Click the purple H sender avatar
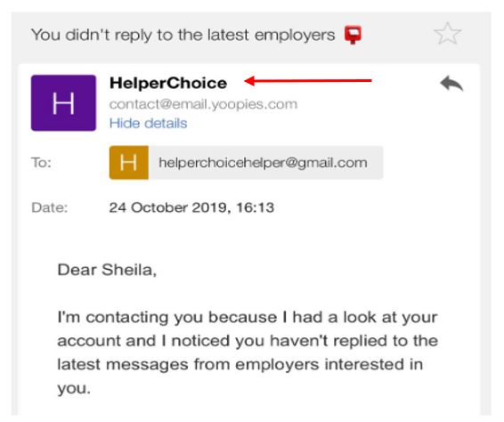 click(x=63, y=103)
